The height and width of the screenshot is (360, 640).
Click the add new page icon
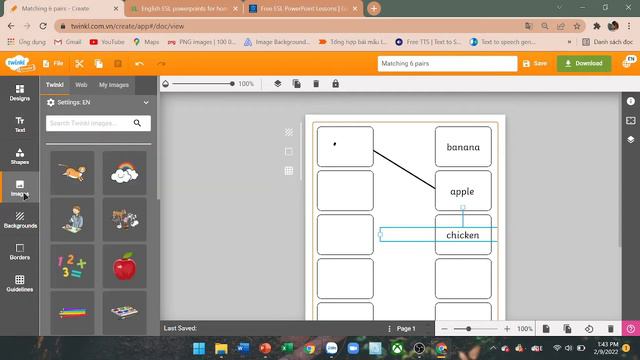pos(546,329)
